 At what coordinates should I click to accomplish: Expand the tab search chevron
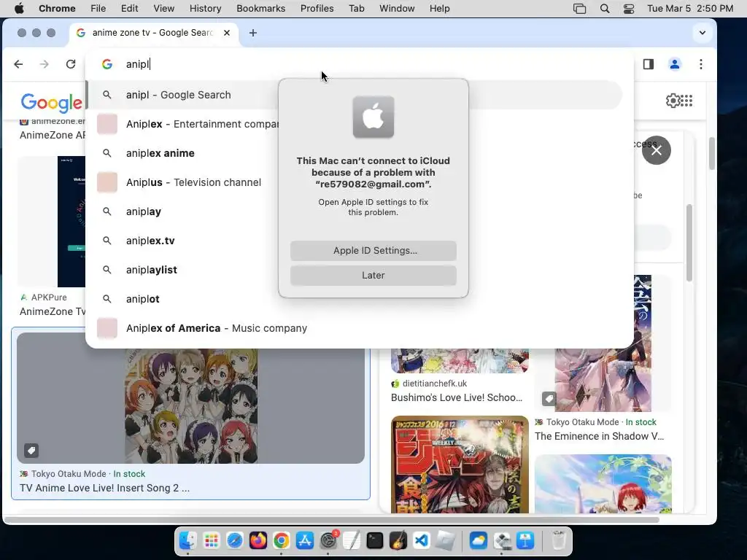(703, 33)
